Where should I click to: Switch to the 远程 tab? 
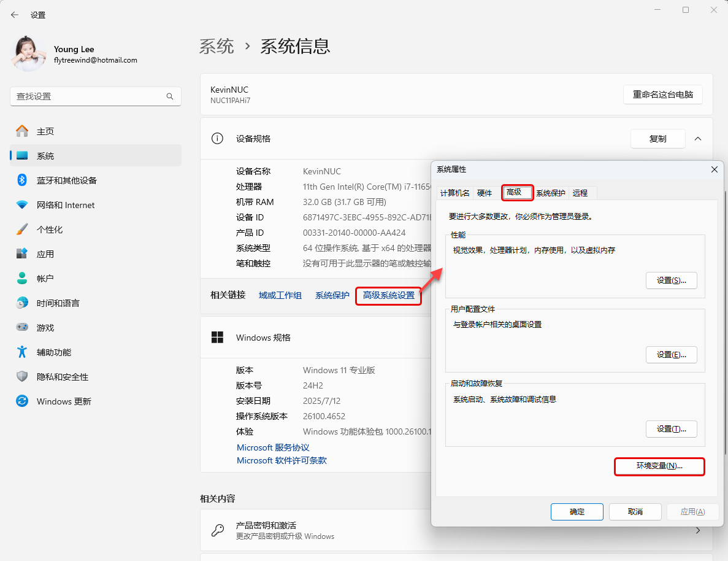[x=580, y=193]
